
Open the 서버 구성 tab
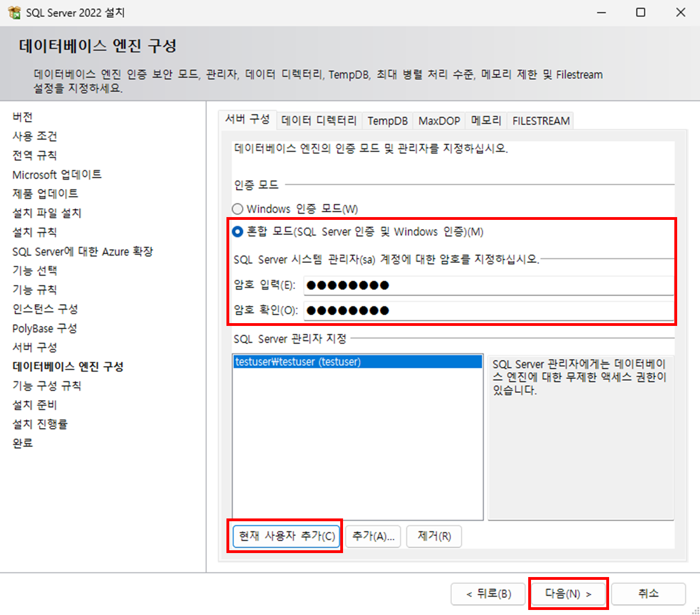click(x=247, y=119)
